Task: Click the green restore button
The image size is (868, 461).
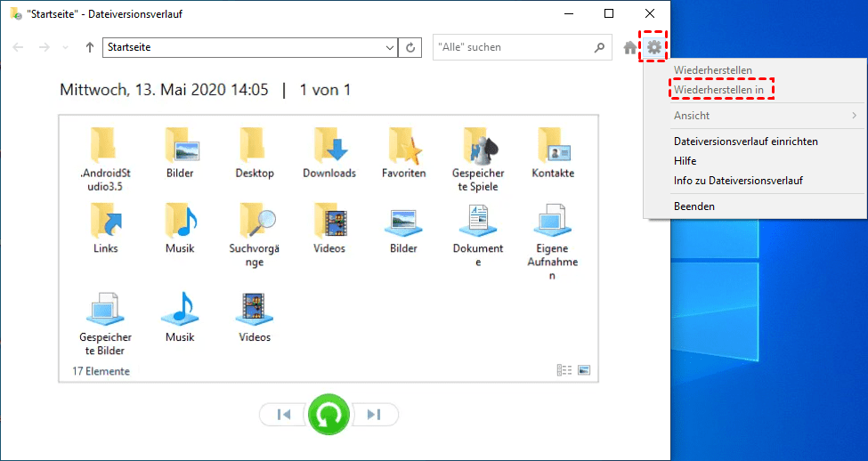Action: click(x=329, y=415)
